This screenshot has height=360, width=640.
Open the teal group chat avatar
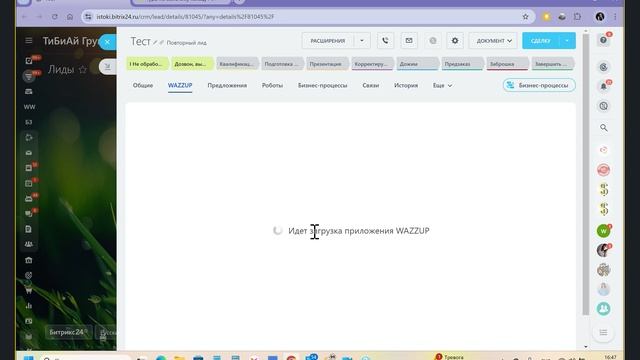coord(603,309)
